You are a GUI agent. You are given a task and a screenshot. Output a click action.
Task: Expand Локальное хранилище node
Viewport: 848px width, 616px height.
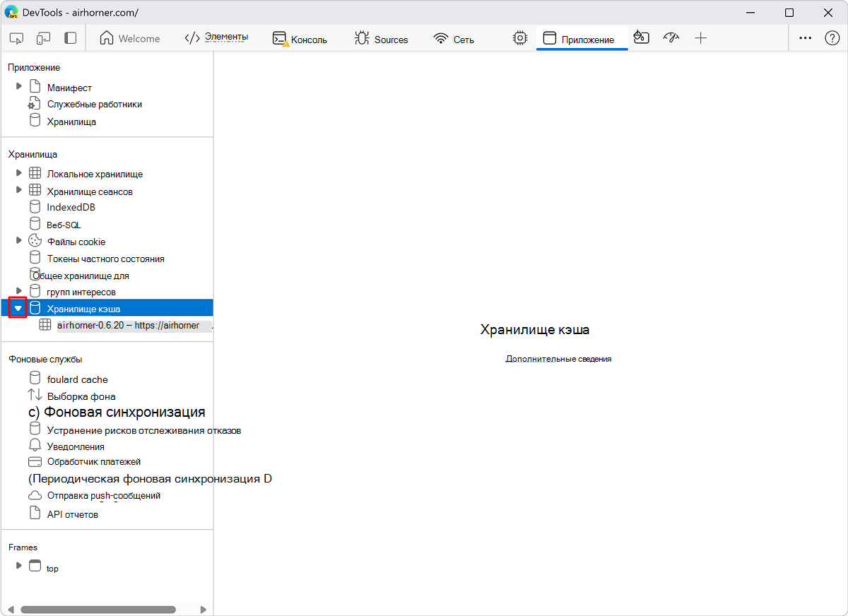click(x=19, y=172)
